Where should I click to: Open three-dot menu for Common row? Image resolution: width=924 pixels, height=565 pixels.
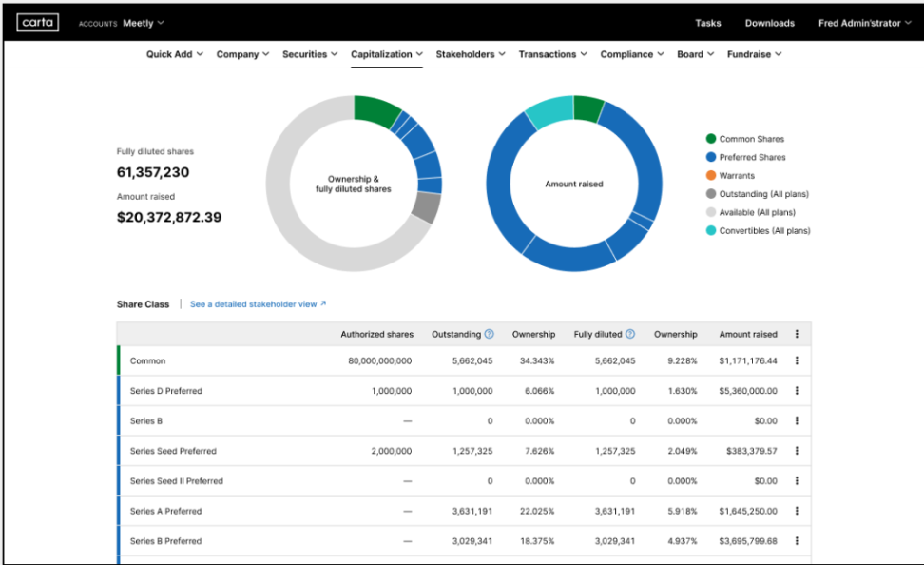[x=797, y=360]
